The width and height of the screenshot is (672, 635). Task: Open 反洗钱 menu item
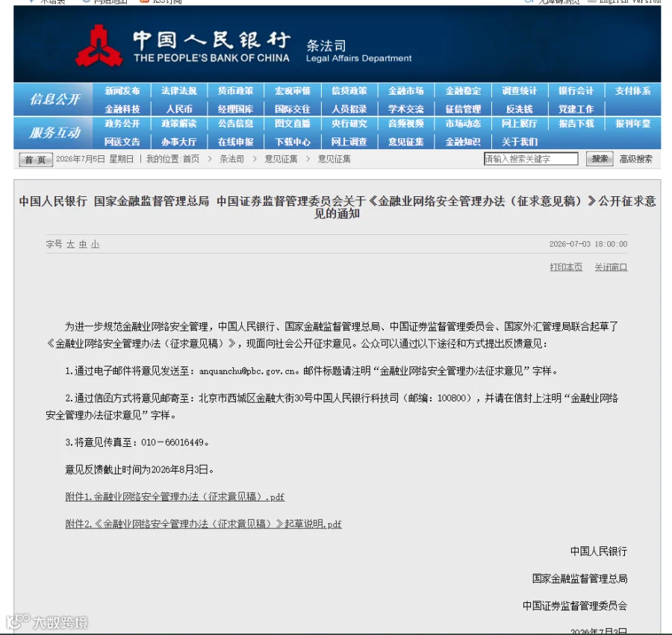point(520,109)
